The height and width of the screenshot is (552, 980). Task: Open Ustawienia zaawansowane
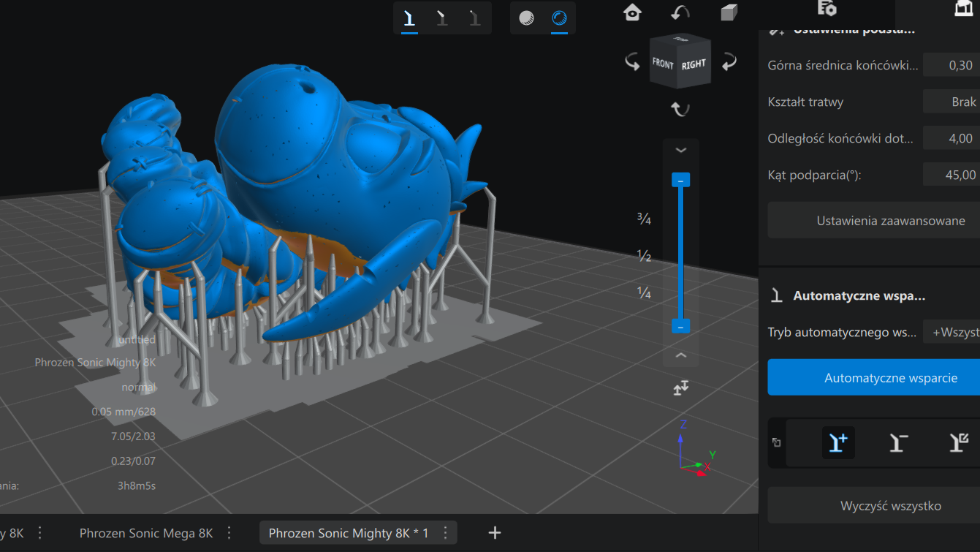[x=873, y=220]
